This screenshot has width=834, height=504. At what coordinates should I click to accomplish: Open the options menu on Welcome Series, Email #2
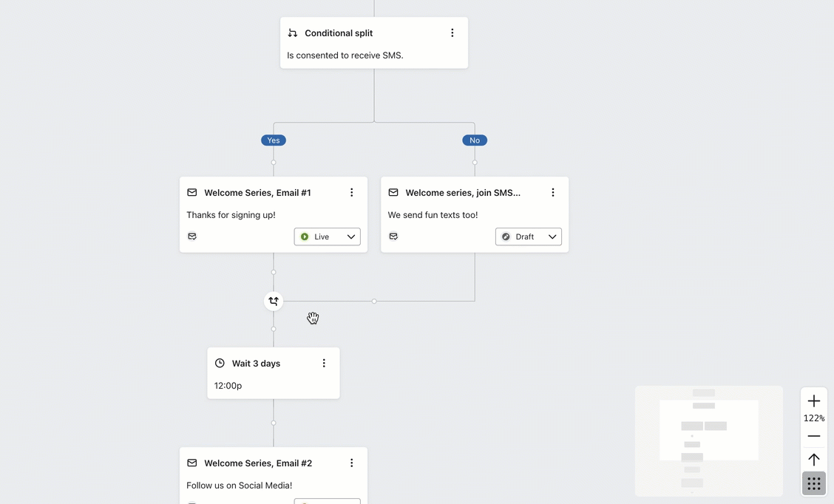pos(351,463)
